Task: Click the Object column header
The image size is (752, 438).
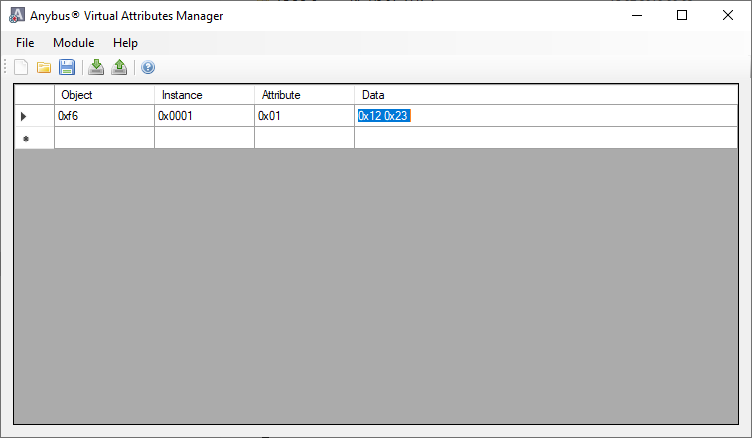Action: coord(105,95)
